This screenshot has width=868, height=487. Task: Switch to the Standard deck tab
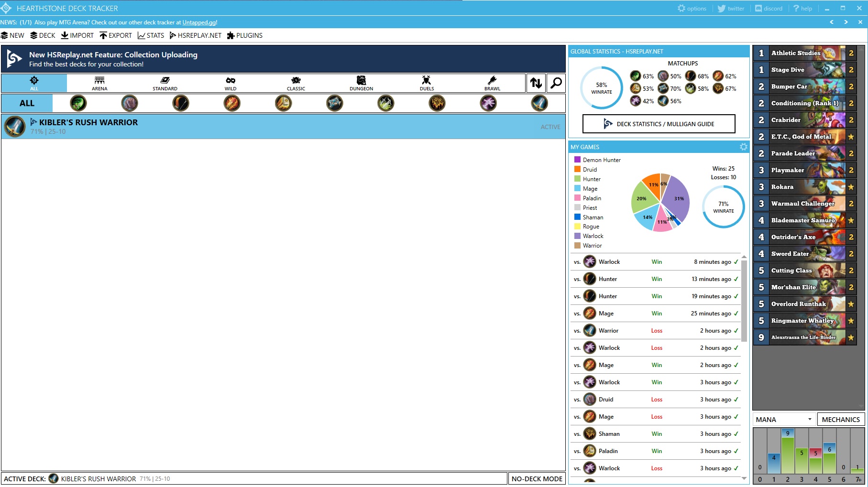[165, 83]
